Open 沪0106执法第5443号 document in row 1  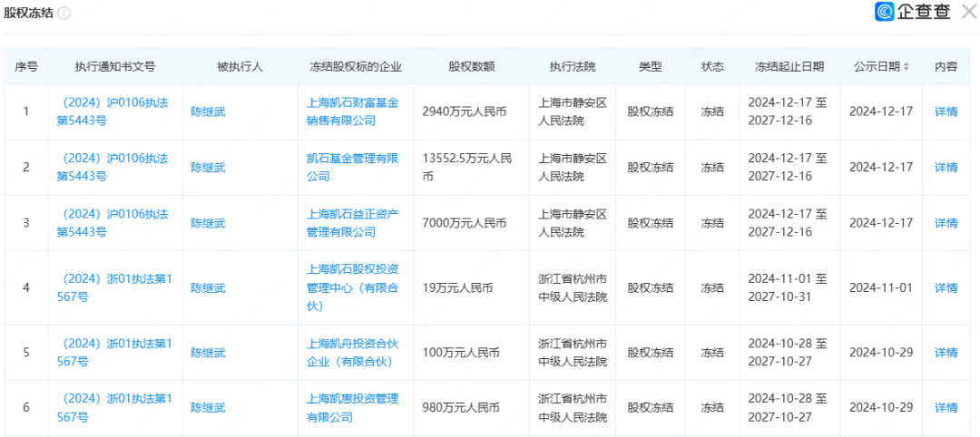(x=113, y=112)
